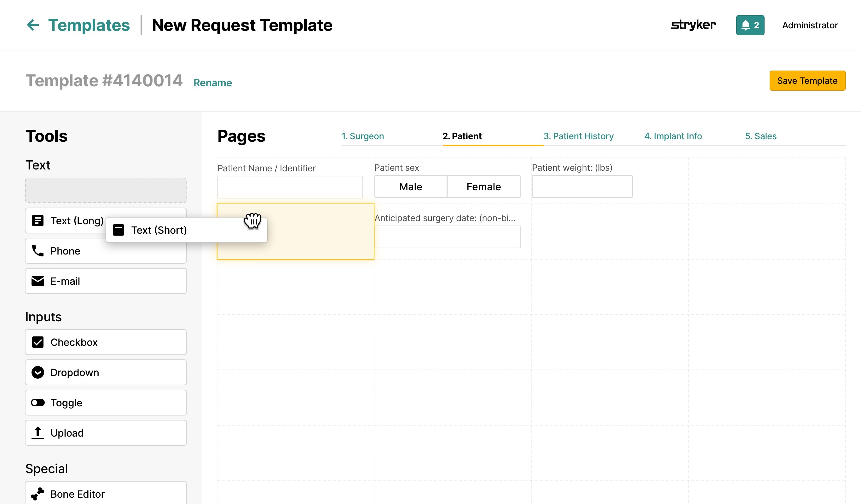Click the Dropdown tool chevron icon

[x=38, y=372]
